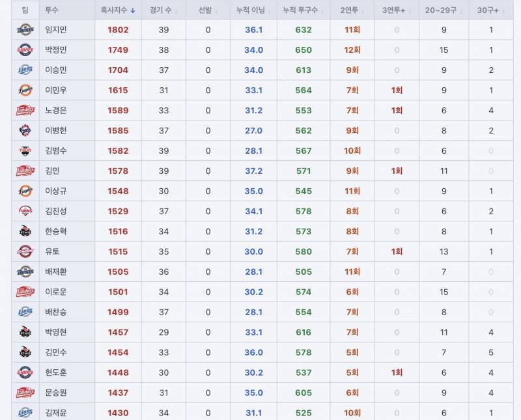
Task: Open pitcher 노경은's name
Action: pyautogui.click(x=56, y=111)
